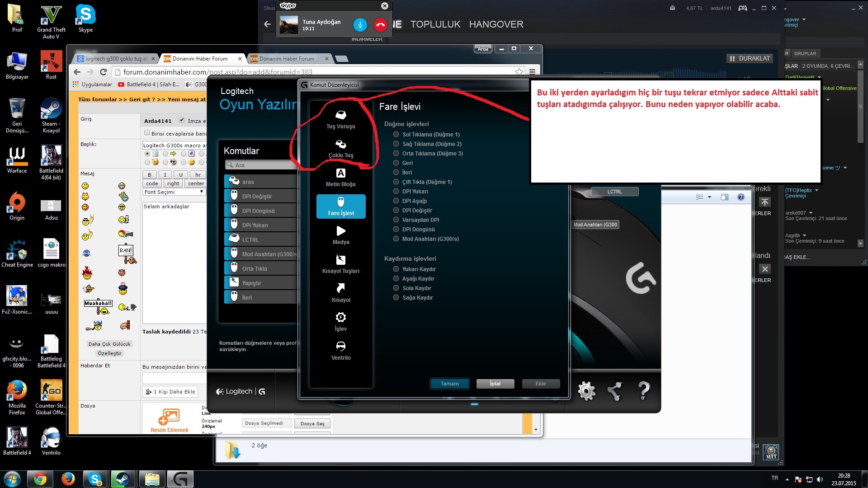Select the Ventrilo command type
The width and height of the screenshot is (868, 488).
coord(341,351)
